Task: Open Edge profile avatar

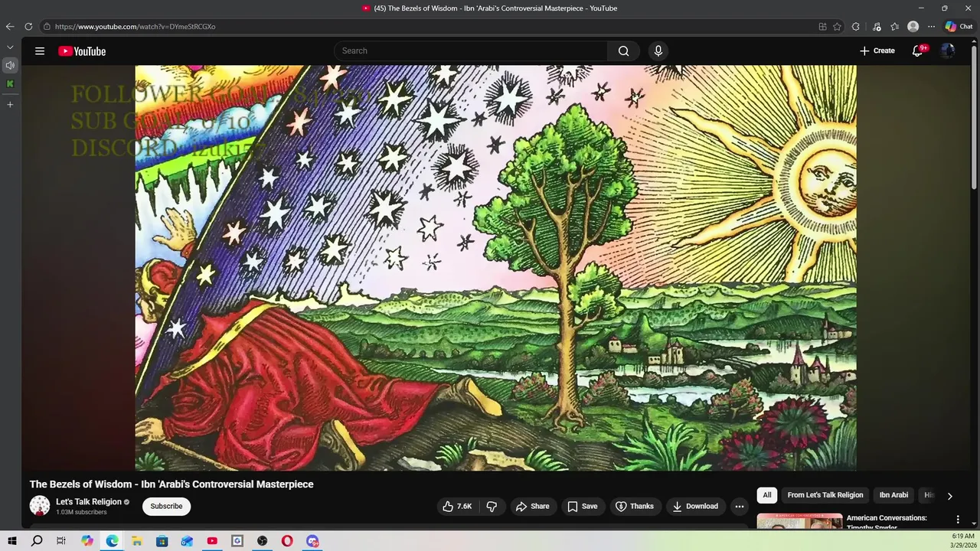Action: (x=913, y=26)
